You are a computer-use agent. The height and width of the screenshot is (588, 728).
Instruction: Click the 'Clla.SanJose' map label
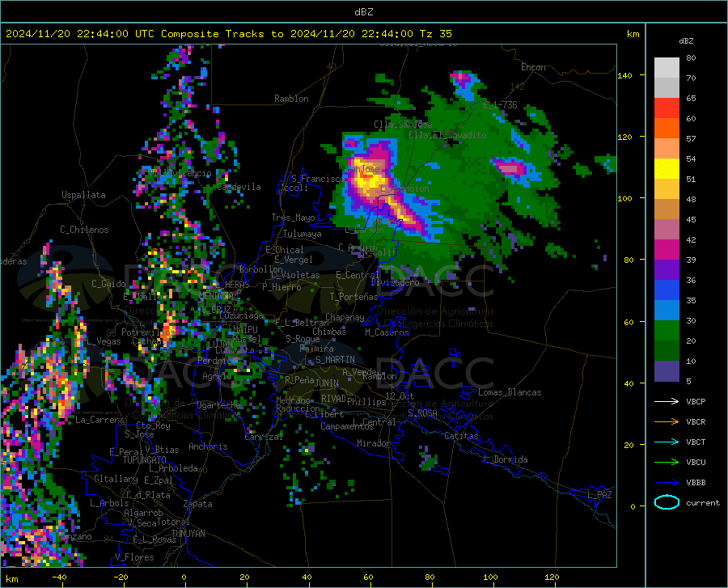(x=403, y=125)
